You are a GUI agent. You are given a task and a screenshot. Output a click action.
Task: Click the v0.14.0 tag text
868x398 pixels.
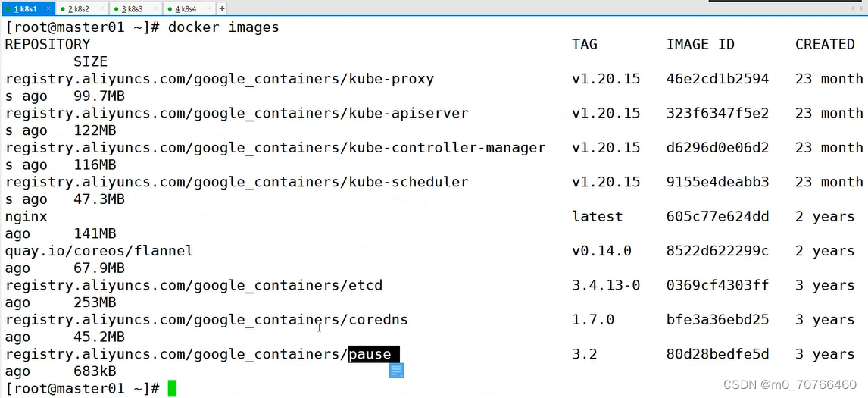(x=601, y=251)
